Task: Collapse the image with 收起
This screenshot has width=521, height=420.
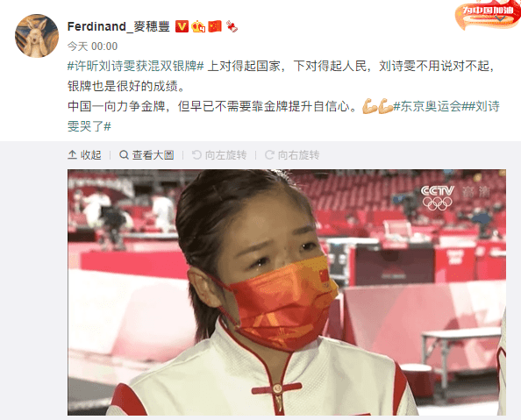Action: click(x=84, y=155)
